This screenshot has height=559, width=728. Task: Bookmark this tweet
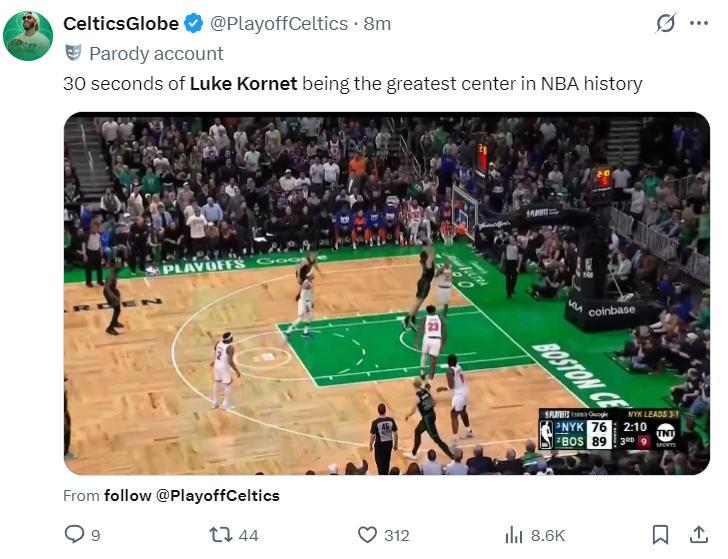click(660, 535)
